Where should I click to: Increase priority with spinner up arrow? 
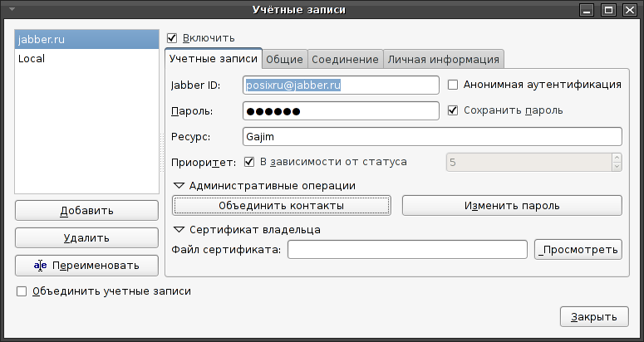click(617, 158)
